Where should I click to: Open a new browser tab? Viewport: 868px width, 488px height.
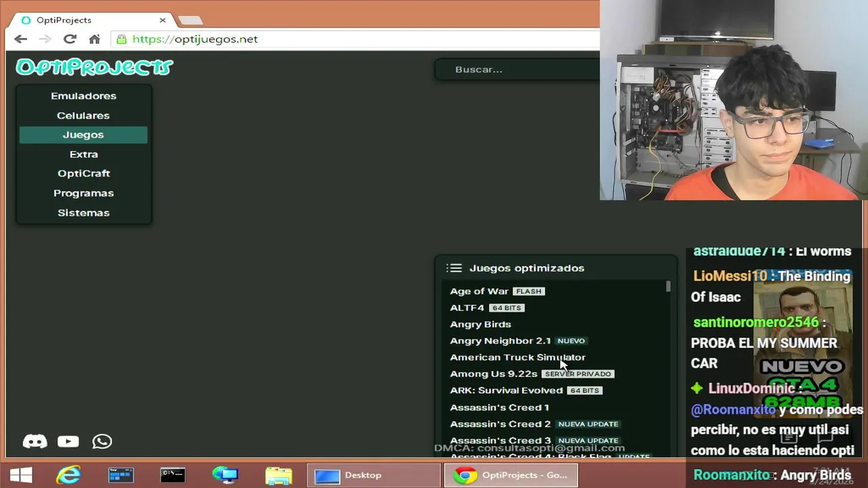point(191,20)
